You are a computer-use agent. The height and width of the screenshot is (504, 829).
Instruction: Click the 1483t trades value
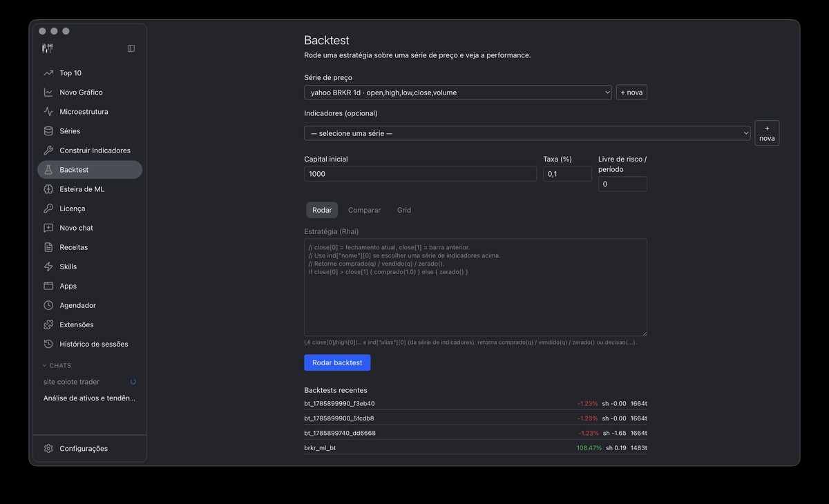638,448
